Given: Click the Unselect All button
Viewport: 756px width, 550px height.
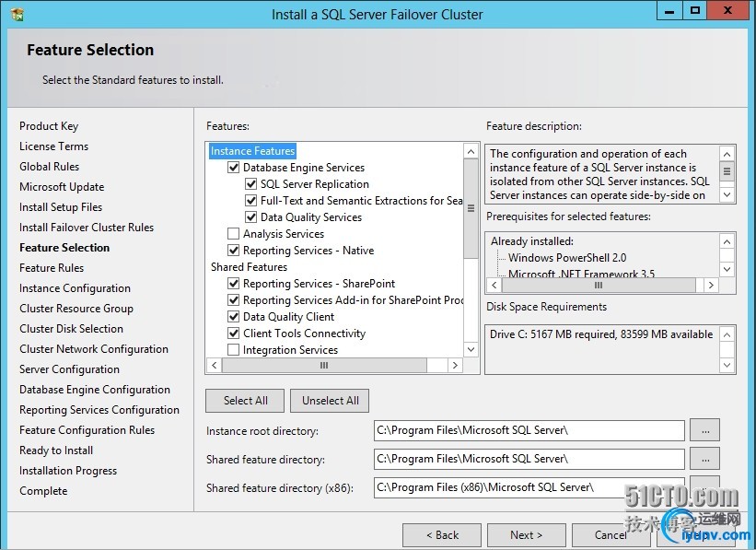Looking at the screenshot, I should [330, 401].
